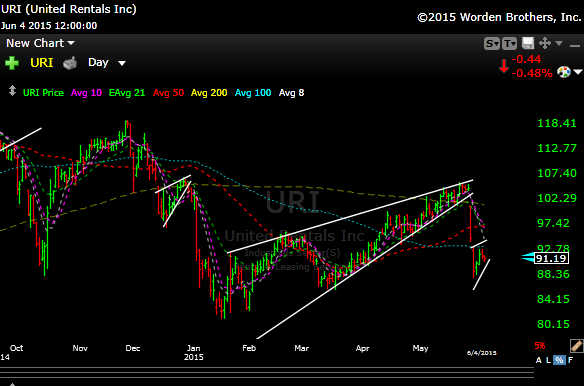Image resolution: width=584 pixels, height=386 pixels.
Task: Open the New Chart dropdown menu
Action: point(40,43)
